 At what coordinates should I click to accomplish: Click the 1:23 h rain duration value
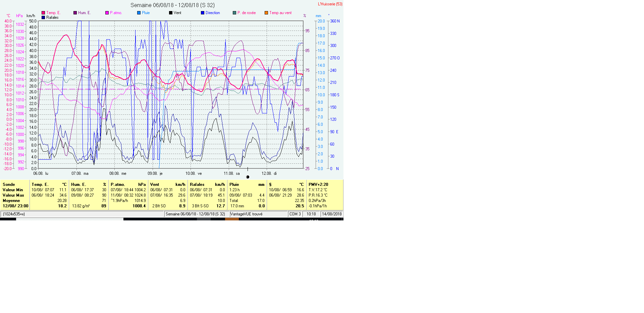[x=234, y=190]
